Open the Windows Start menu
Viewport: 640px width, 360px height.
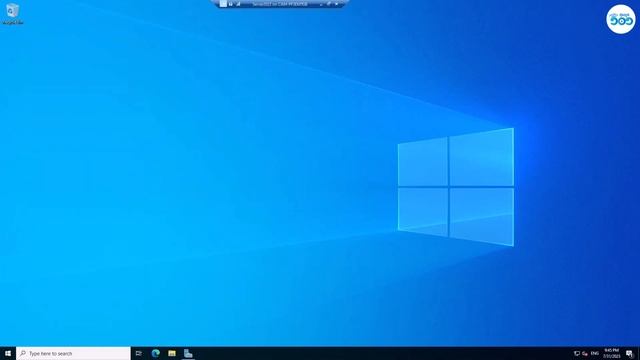8,353
